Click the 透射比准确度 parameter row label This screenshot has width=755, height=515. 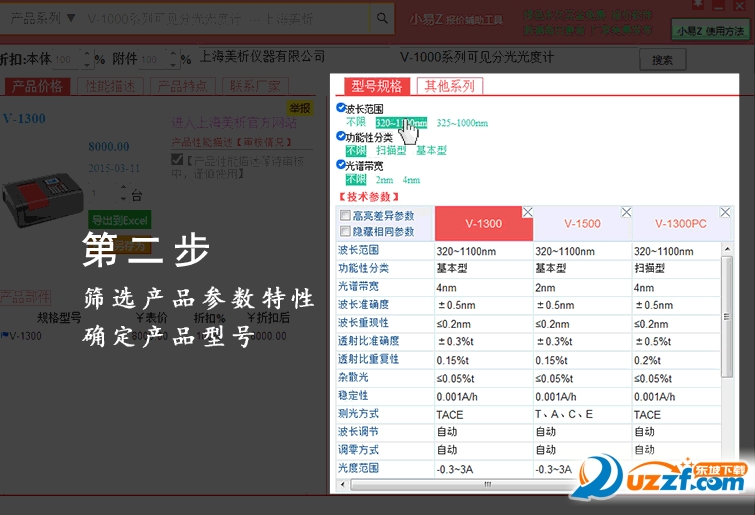tap(368, 341)
